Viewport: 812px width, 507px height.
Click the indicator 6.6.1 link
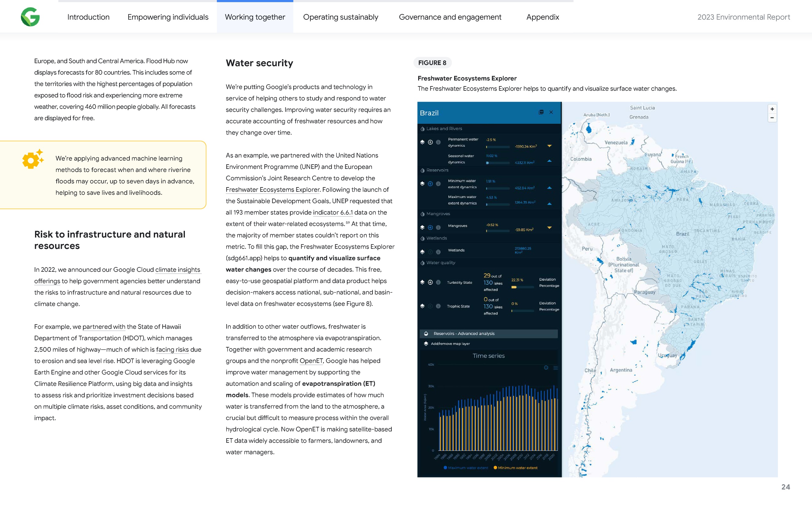click(x=333, y=212)
